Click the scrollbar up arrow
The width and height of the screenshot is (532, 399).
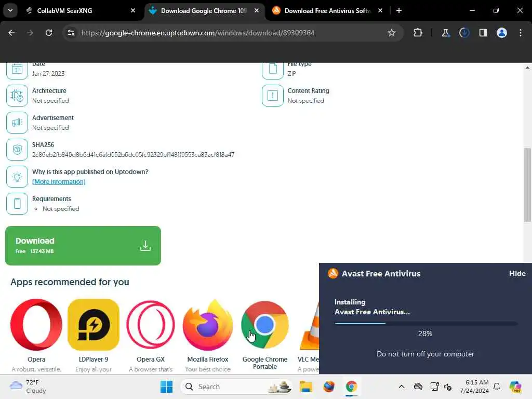[527, 68]
